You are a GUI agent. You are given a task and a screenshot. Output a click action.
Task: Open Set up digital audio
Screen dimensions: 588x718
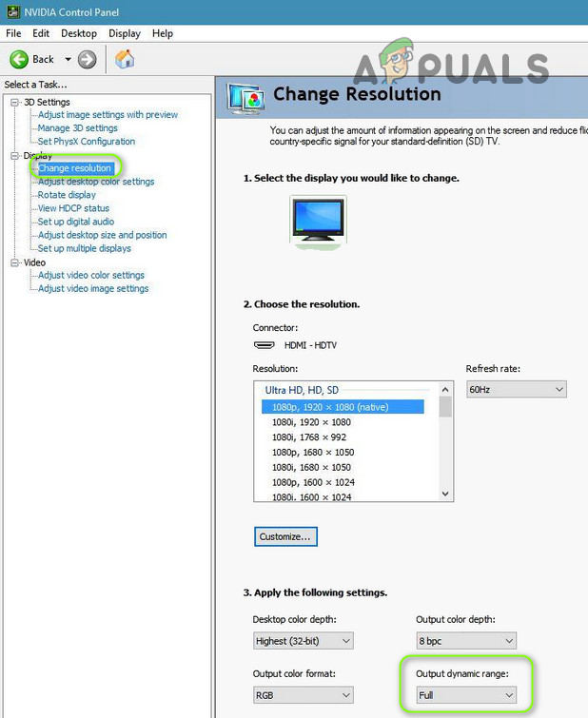coord(76,222)
